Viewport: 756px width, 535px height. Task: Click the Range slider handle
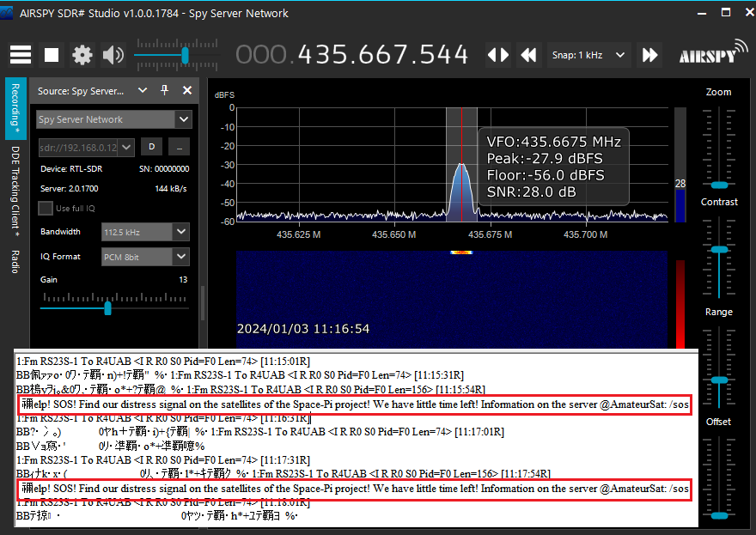tap(719, 380)
